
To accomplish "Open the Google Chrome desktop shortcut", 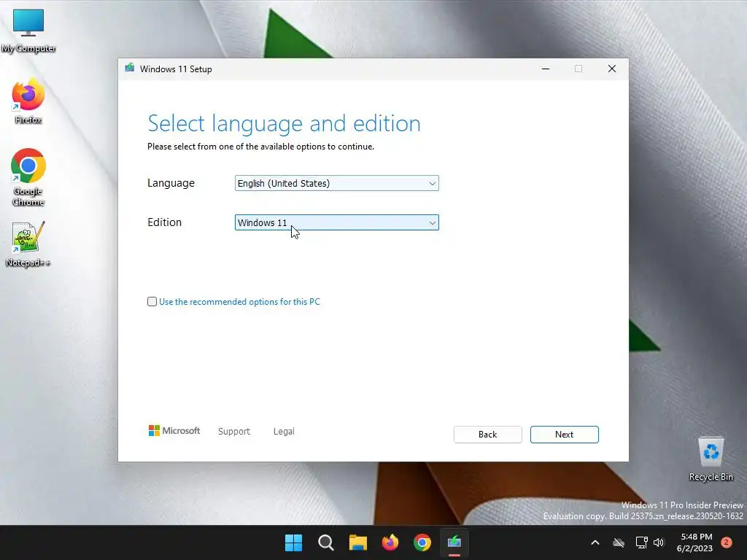I will coord(28,177).
